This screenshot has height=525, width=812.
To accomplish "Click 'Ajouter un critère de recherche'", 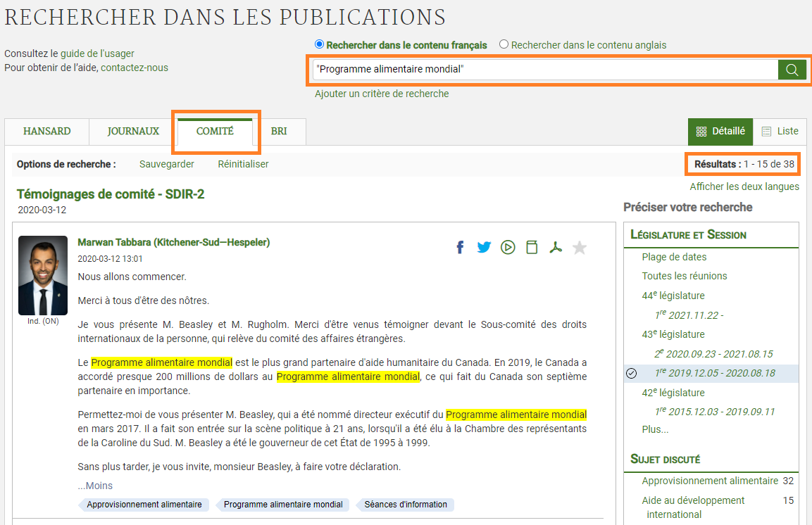I will (x=382, y=94).
